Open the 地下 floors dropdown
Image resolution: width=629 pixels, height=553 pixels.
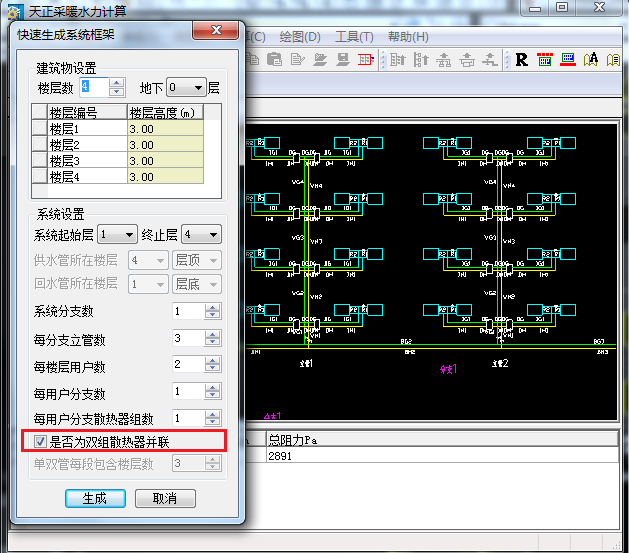tap(186, 88)
